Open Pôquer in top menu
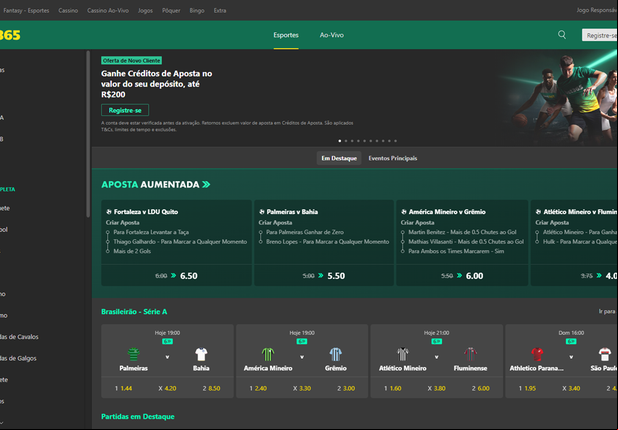The width and height of the screenshot is (618, 430). (x=171, y=11)
